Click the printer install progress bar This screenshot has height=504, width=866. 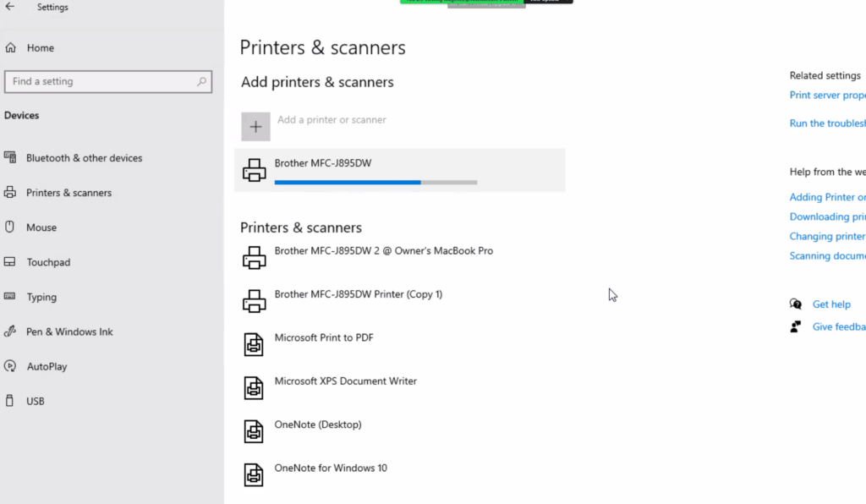coord(375,182)
